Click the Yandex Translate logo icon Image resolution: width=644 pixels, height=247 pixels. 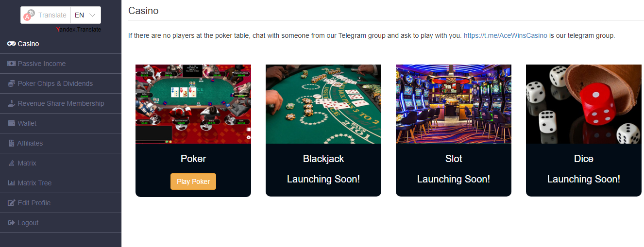(x=29, y=15)
